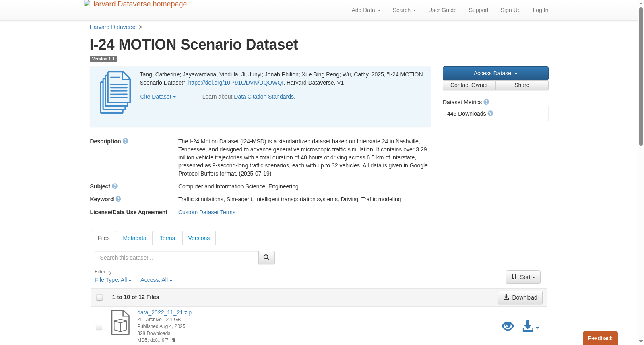The width and height of the screenshot is (644, 345).
Task: Open the Data Citation Standards link
Action: pyautogui.click(x=264, y=97)
